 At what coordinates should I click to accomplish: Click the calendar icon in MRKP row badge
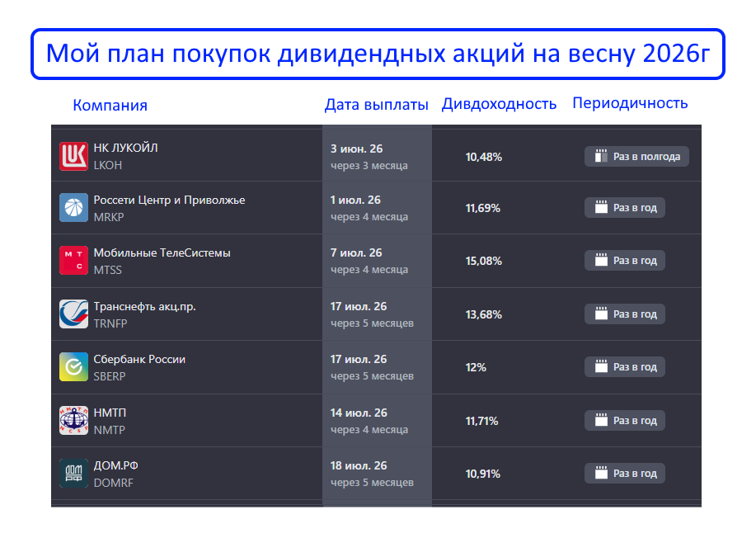click(x=601, y=207)
